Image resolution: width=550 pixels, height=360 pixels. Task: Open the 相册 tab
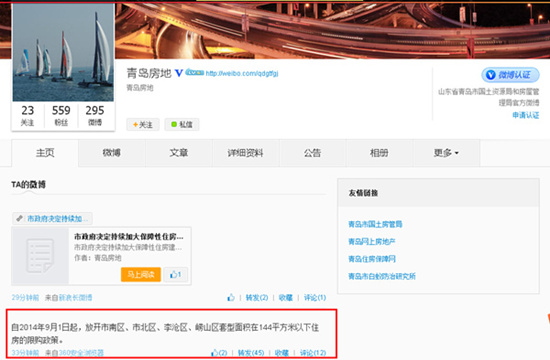(x=379, y=153)
